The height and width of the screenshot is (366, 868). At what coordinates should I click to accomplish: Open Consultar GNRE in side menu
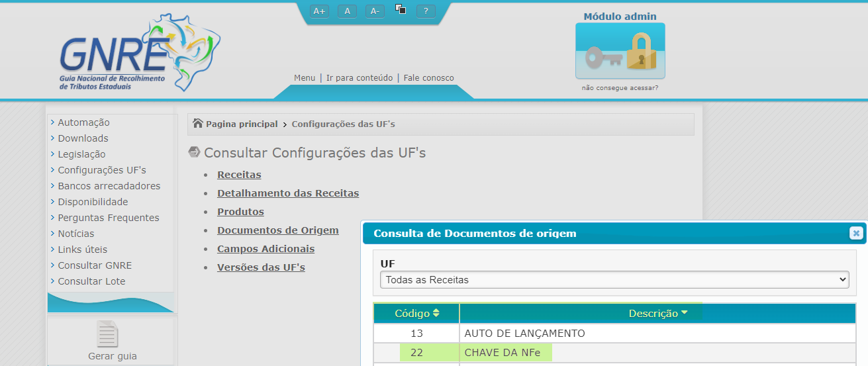tap(95, 265)
